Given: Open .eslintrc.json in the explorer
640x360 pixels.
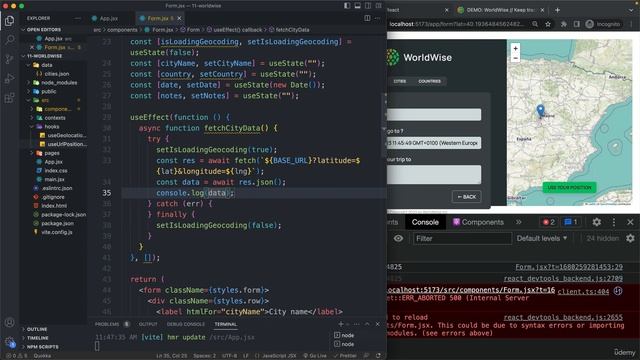Looking at the screenshot, I should (57, 188).
